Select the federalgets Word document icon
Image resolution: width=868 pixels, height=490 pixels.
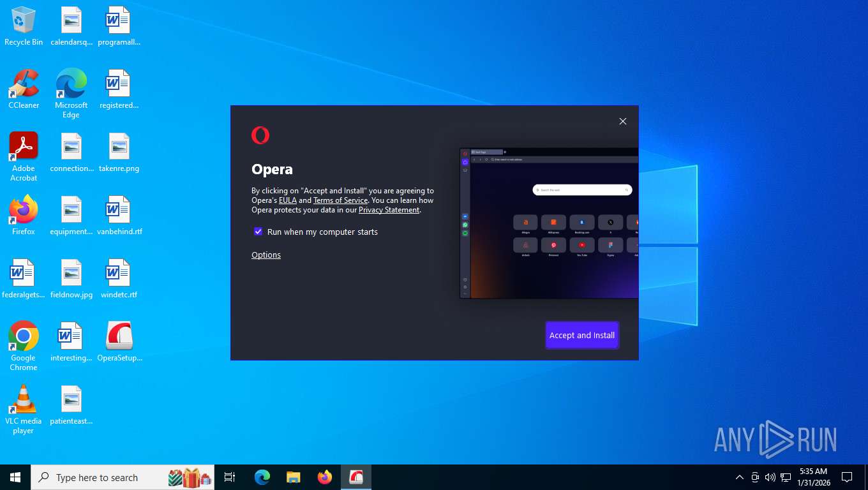point(24,278)
